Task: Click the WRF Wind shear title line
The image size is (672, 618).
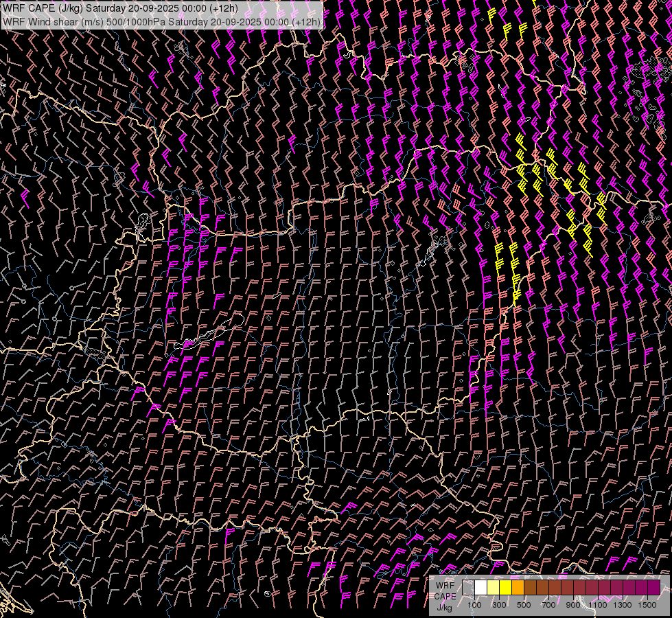Action: 162,21
